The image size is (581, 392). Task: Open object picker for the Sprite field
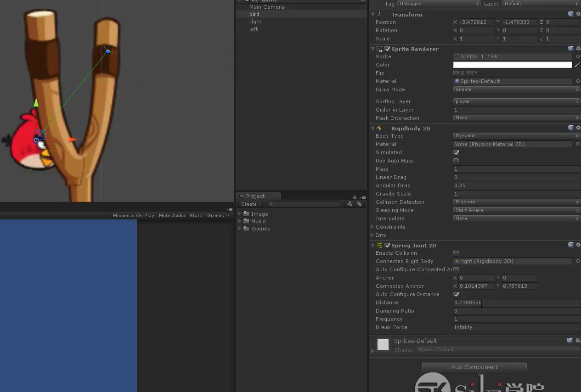578,56
